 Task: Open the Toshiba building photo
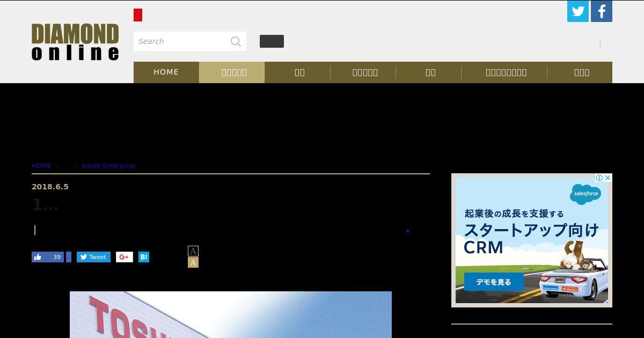coord(231,314)
